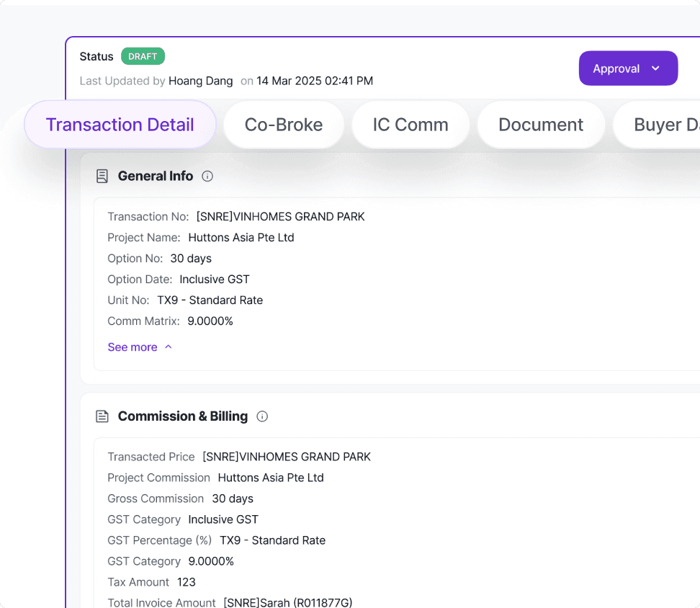Click Comm Matrix value 9.0000%
Viewport: 700px width, 608px height.
(210, 321)
